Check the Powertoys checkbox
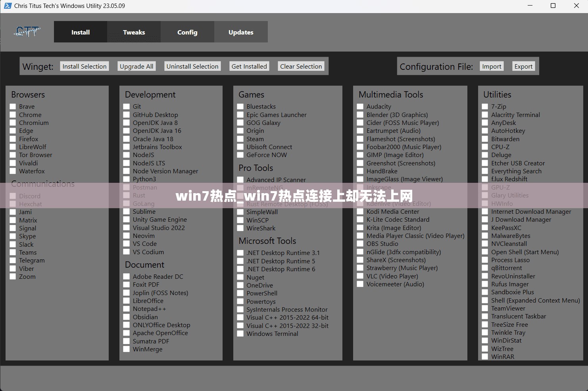The image size is (588, 391). pos(240,302)
